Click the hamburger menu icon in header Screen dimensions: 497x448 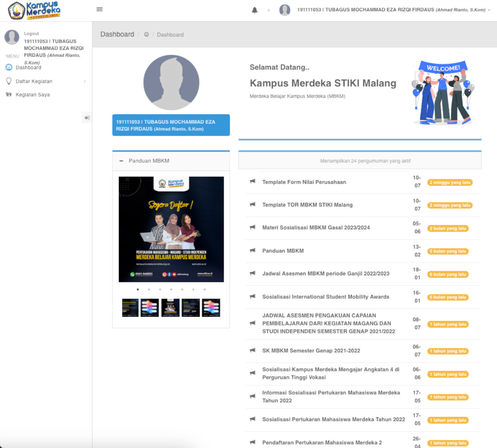point(99,9)
